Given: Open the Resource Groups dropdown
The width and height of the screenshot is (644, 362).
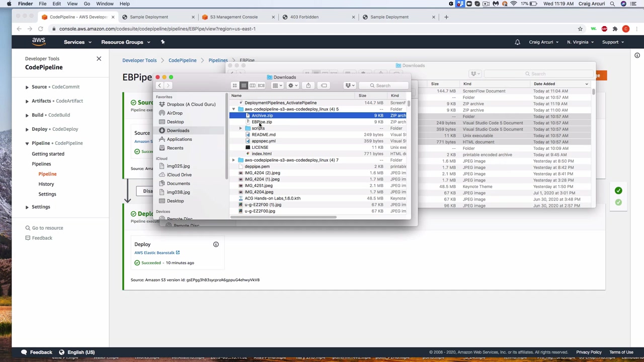Looking at the screenshot, I should pyautogui.click(x=125, y=42).
